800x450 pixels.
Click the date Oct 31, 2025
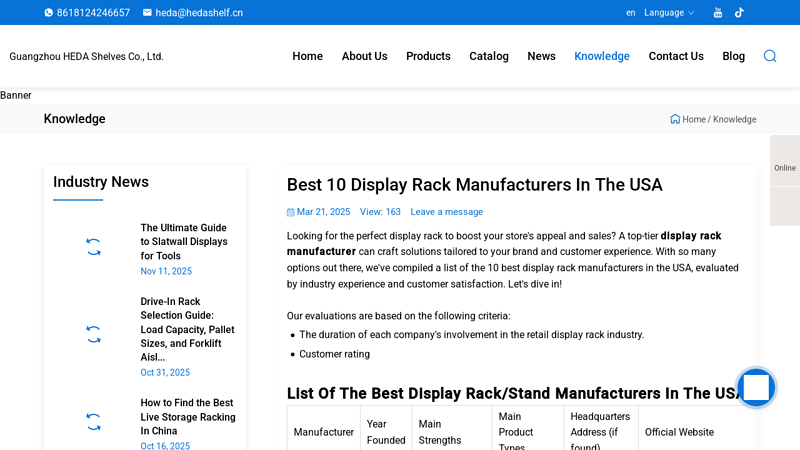165,372
